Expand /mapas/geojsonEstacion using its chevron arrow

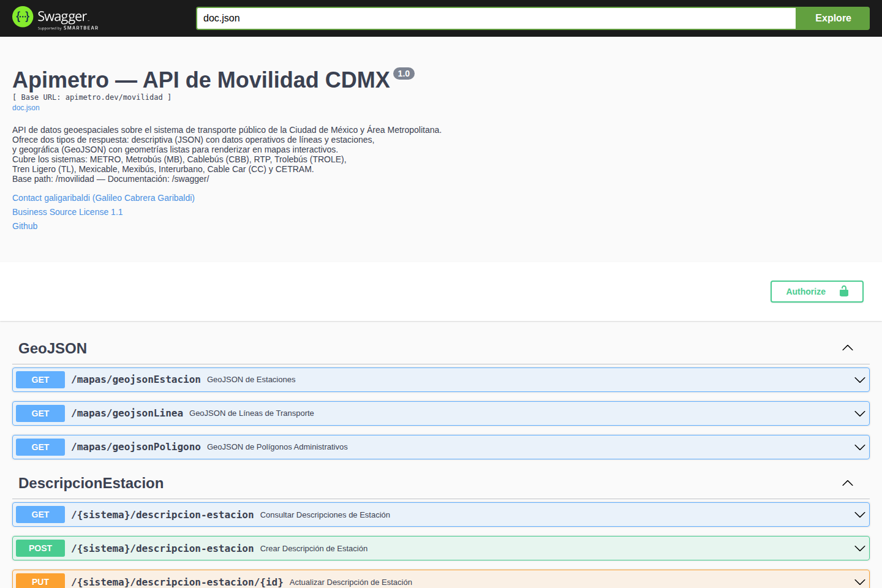click(x=860, y=380)
